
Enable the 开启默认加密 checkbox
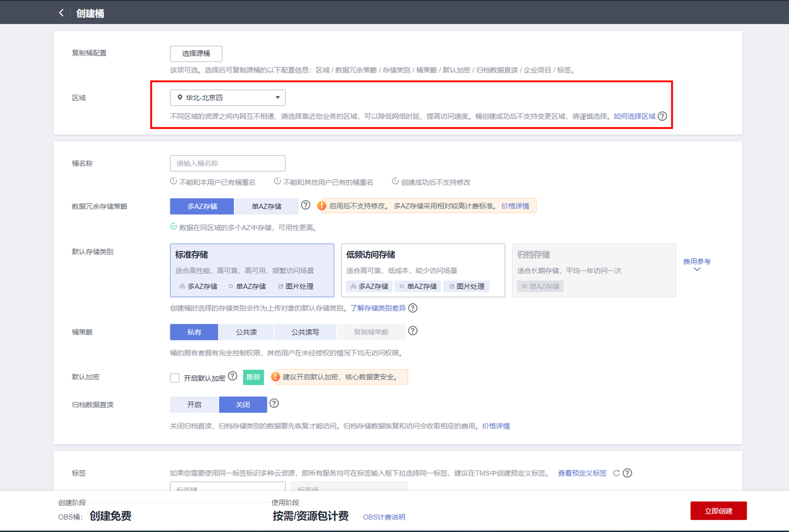click(x=175, y=378)
